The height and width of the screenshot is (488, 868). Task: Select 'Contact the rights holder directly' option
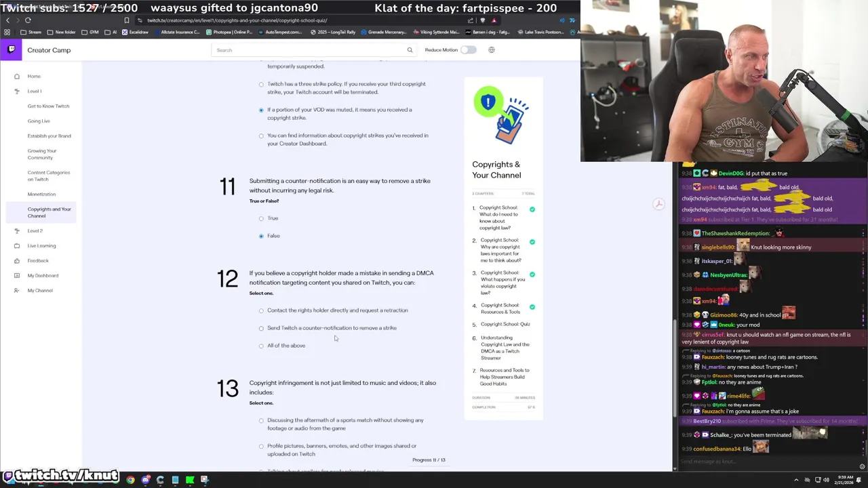click(261, 310)
